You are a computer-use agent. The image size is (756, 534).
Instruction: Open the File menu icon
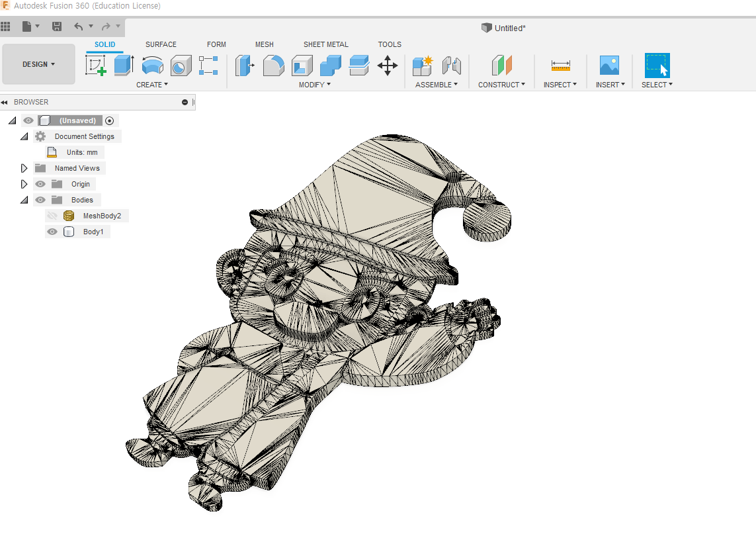pyautogui.click(x=27, y=26)
